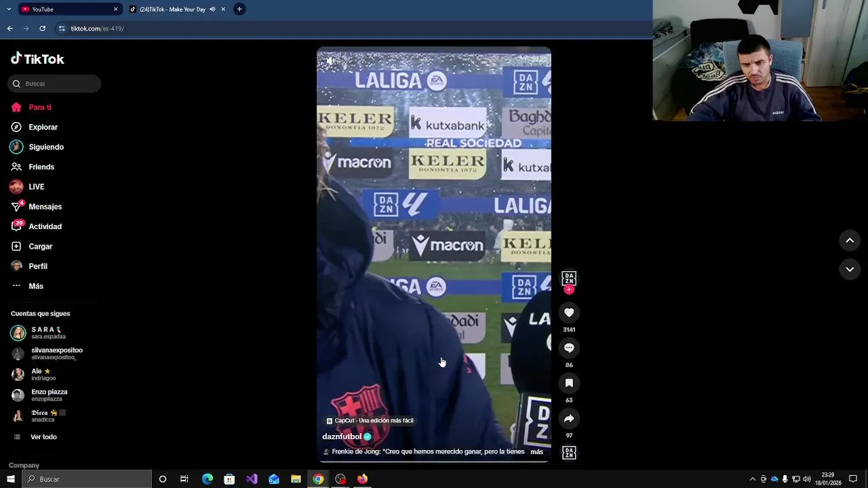Open Enzo piazza followed account
The width and height of the screenshot is (868, 488).
[39, 395]
